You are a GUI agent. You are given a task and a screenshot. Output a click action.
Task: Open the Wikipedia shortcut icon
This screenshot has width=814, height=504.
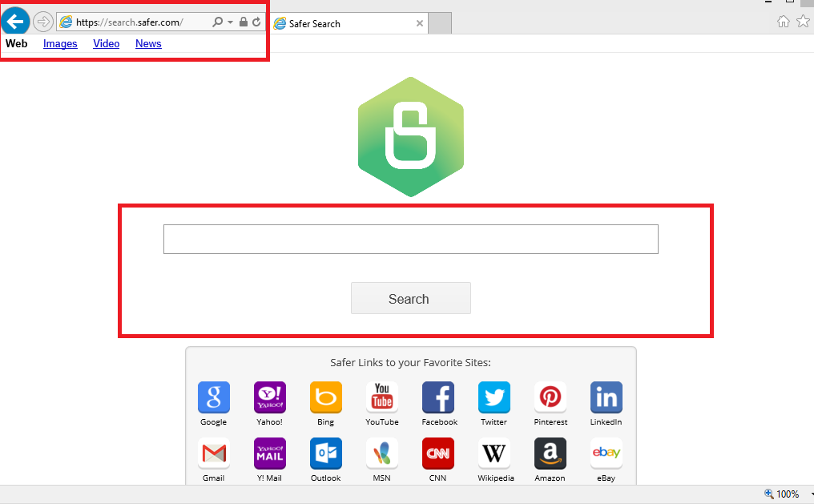click(x=494, y=454)
